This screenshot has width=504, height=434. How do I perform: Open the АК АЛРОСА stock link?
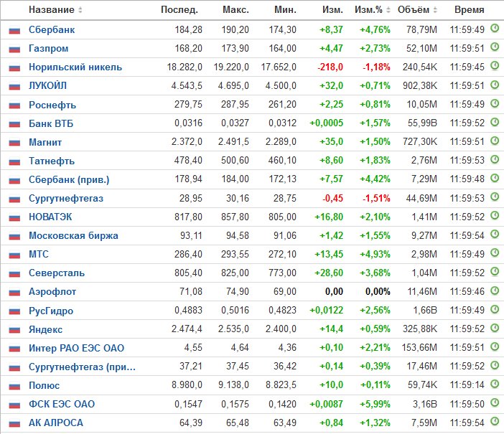point(56,423)
